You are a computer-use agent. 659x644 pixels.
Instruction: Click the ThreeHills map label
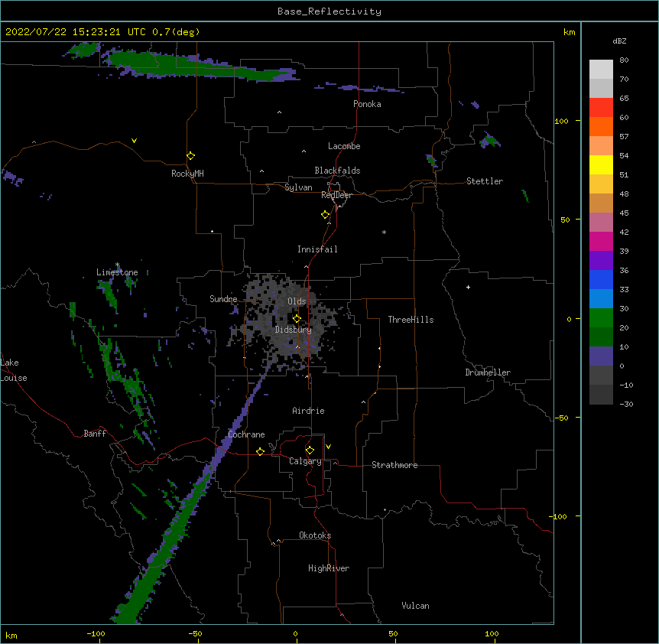coord(411,320)
